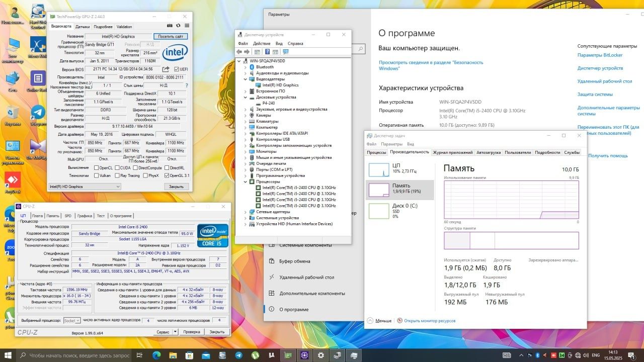Click the GPU-Z refresh icon
Viewport: 644px width, 362px height.
tap(178, 26)
